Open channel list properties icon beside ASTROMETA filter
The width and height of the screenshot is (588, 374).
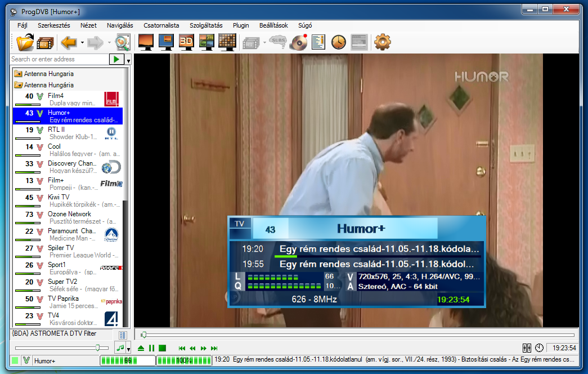tap(123, 335)
